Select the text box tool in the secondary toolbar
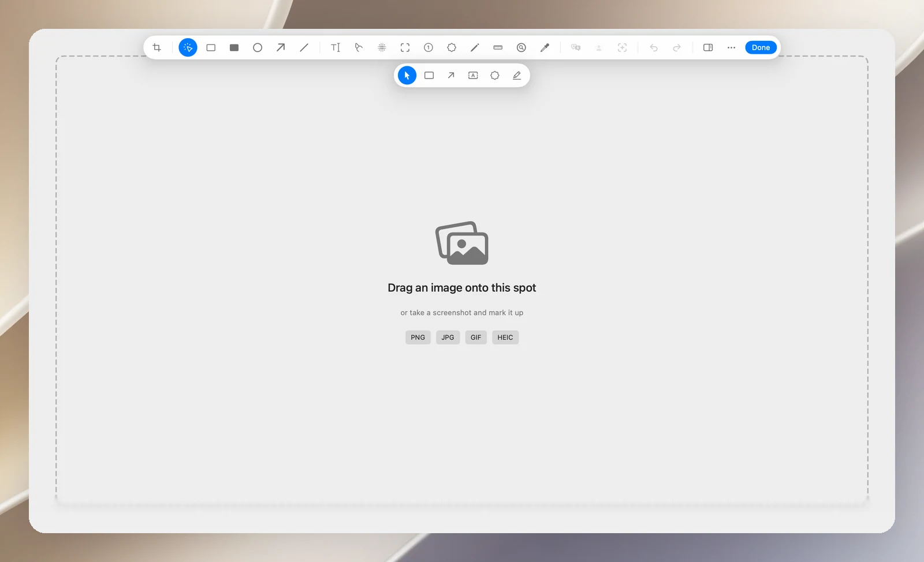The height and width of the screenshot is (562, 924). (x=473, y=76)
